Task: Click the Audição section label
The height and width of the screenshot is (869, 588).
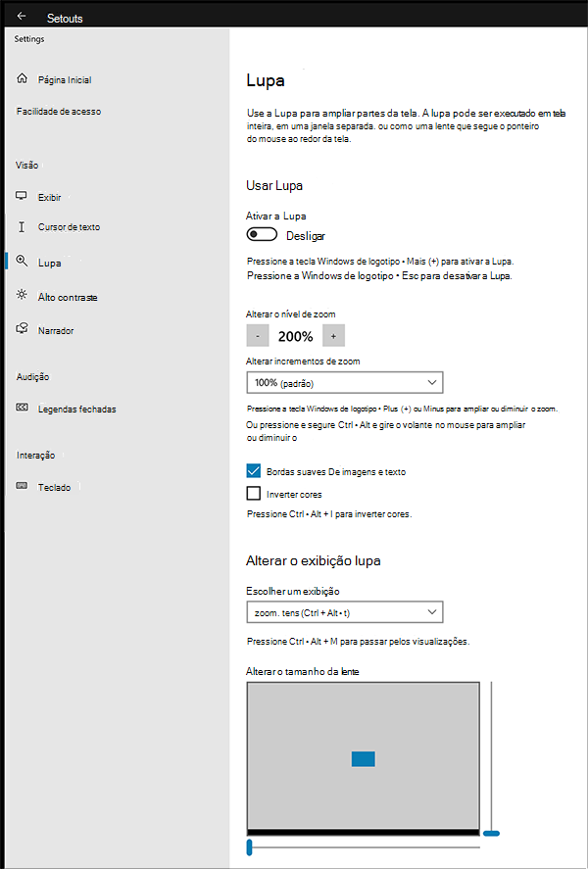Action: point(32,377)
